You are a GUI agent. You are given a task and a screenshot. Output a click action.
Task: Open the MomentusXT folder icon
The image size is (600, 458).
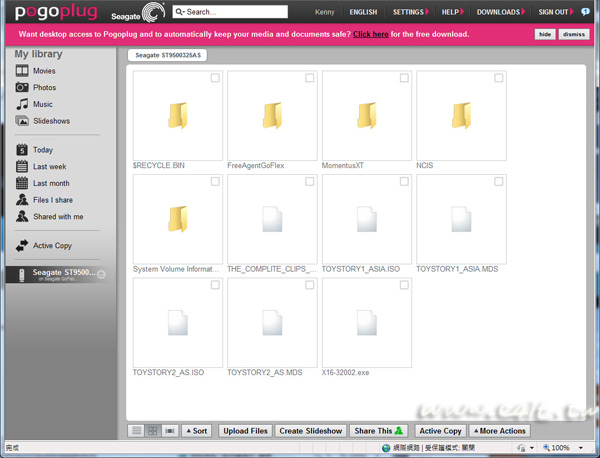point(367,115)
